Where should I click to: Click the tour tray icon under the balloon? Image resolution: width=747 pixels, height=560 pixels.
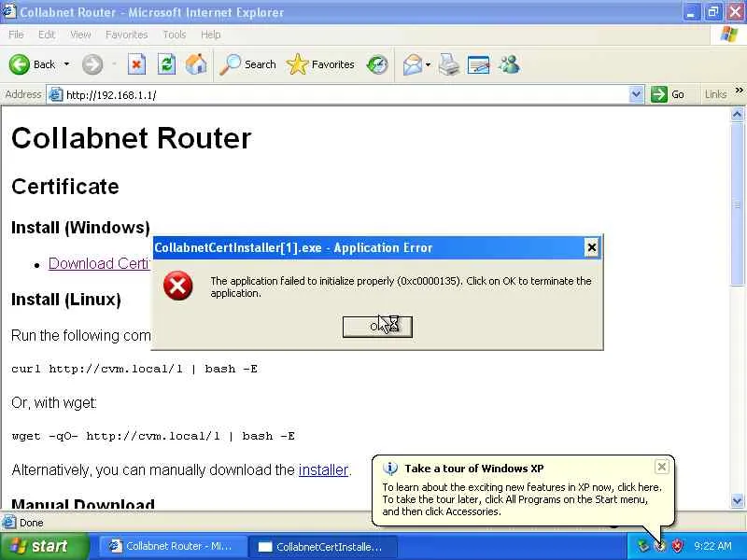[660, 546]
